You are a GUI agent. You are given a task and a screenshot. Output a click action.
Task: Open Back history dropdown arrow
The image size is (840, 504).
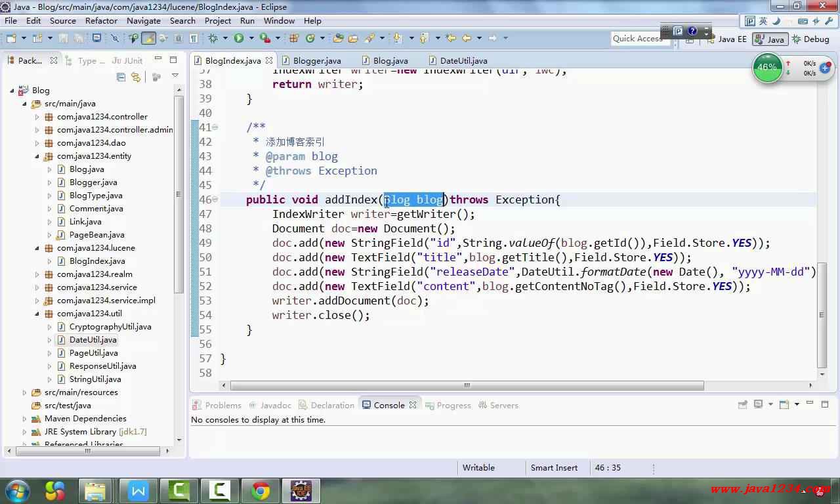pos(479,39)
